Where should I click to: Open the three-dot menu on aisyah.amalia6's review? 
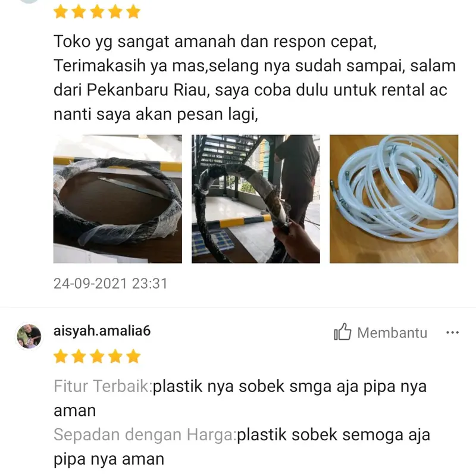[452, 333]
